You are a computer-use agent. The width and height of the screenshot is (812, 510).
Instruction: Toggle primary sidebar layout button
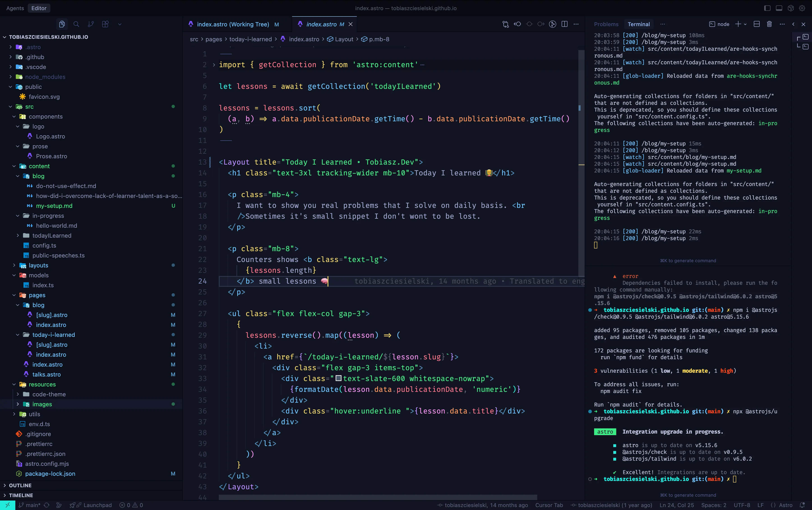pyautogui.click(x=767, y=8)
